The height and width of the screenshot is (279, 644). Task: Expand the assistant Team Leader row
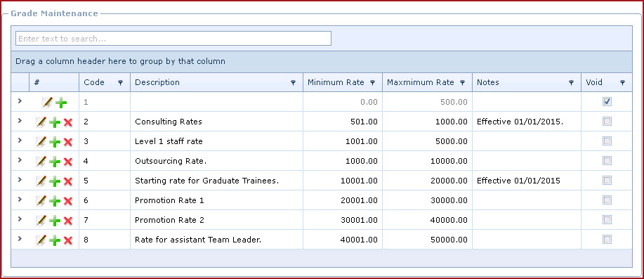[20, 239]
